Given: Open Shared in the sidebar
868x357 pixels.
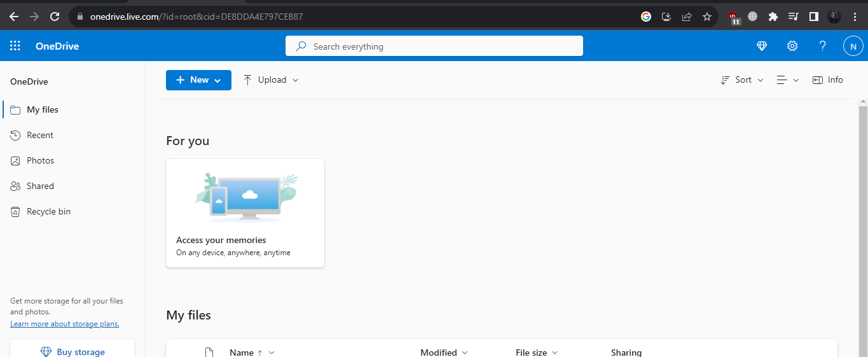Looking at the screenshot, I should click(72, 186).
